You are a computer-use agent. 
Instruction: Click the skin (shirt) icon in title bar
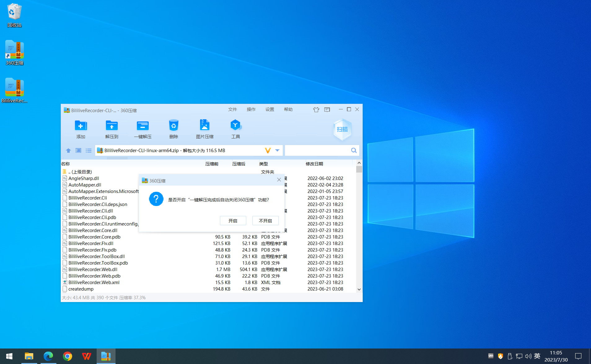(316, 110)
